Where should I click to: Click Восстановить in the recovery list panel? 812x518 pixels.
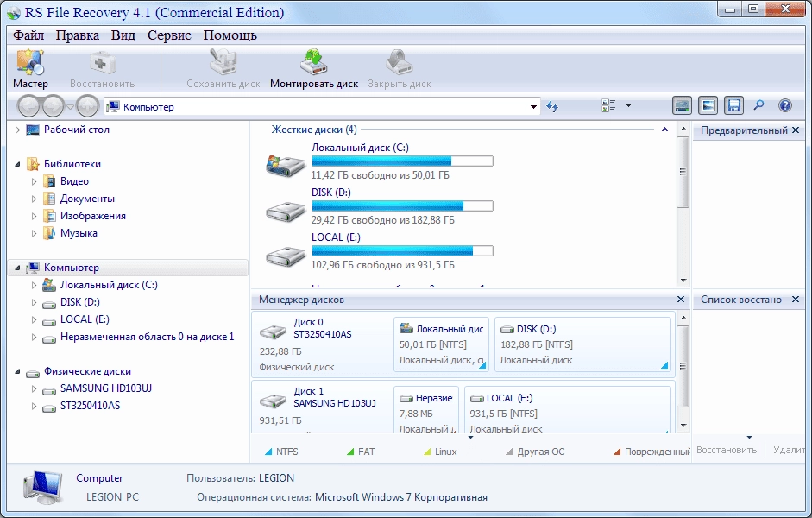(727, 450)
